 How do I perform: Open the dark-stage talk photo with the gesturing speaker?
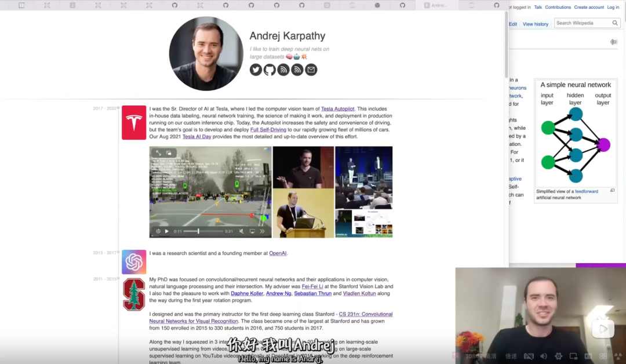tap(303, 168)
